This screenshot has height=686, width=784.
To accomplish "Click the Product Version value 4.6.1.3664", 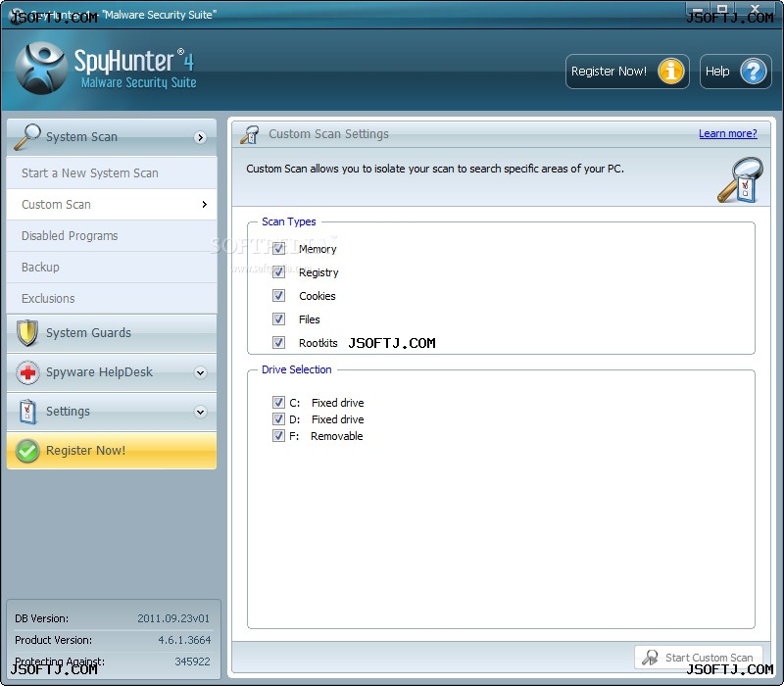I will (184, 640).
